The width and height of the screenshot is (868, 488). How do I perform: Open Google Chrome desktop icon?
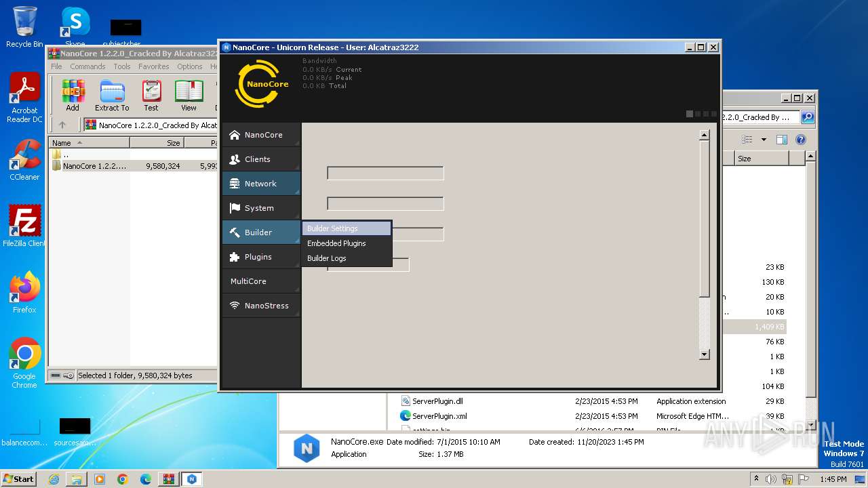pos(24,363)
